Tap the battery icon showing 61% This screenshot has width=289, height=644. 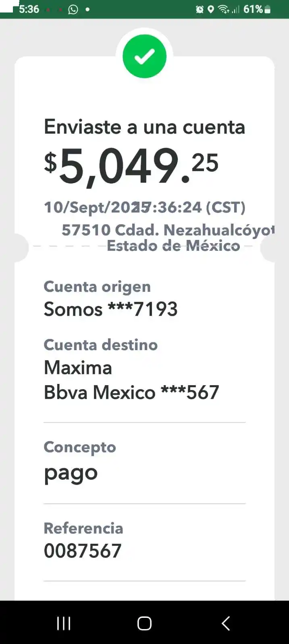coord(267,9)
